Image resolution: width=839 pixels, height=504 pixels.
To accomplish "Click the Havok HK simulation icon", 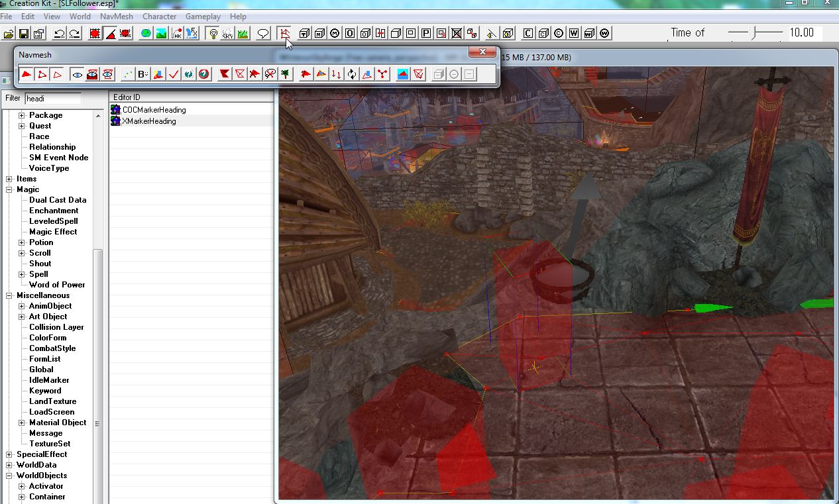I will pos(177,33).
